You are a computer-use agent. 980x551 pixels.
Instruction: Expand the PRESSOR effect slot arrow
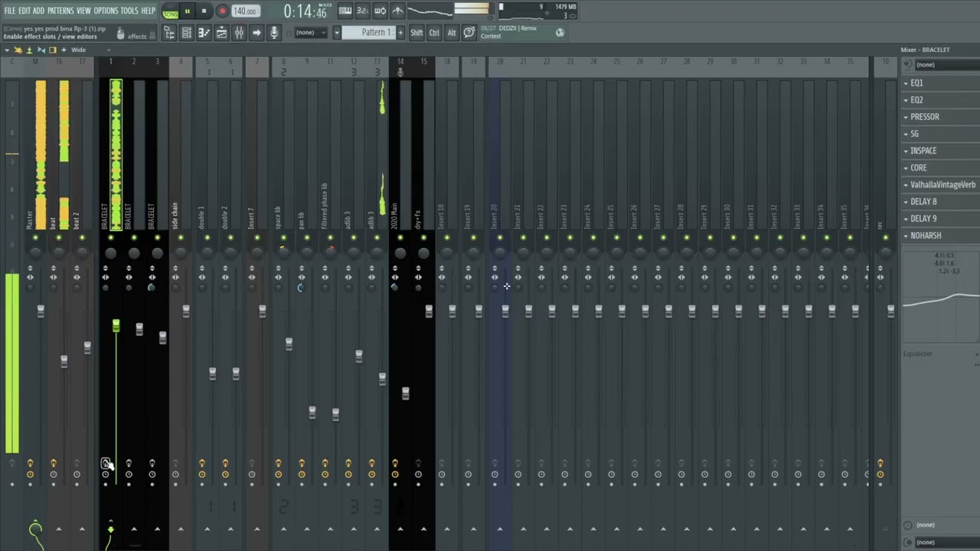tap(906, 117)
